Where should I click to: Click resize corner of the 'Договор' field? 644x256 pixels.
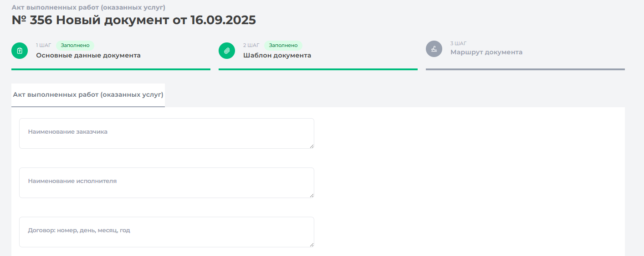tap(312, 245)
